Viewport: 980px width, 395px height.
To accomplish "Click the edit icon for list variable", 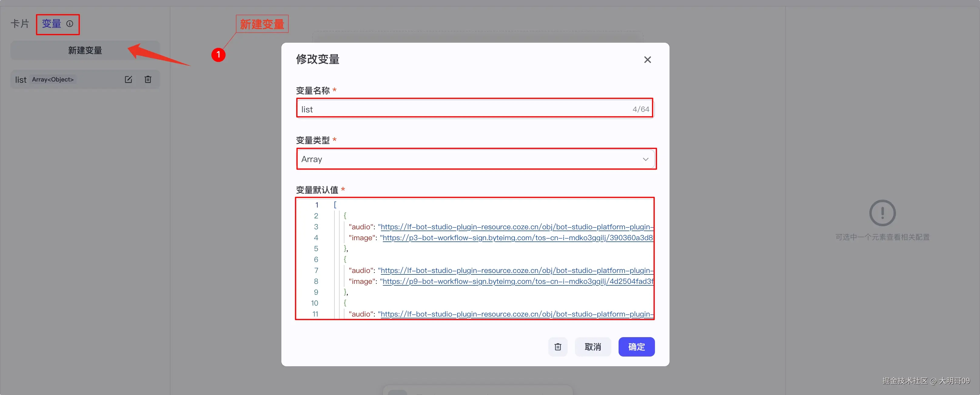I will tap(128, 79).
